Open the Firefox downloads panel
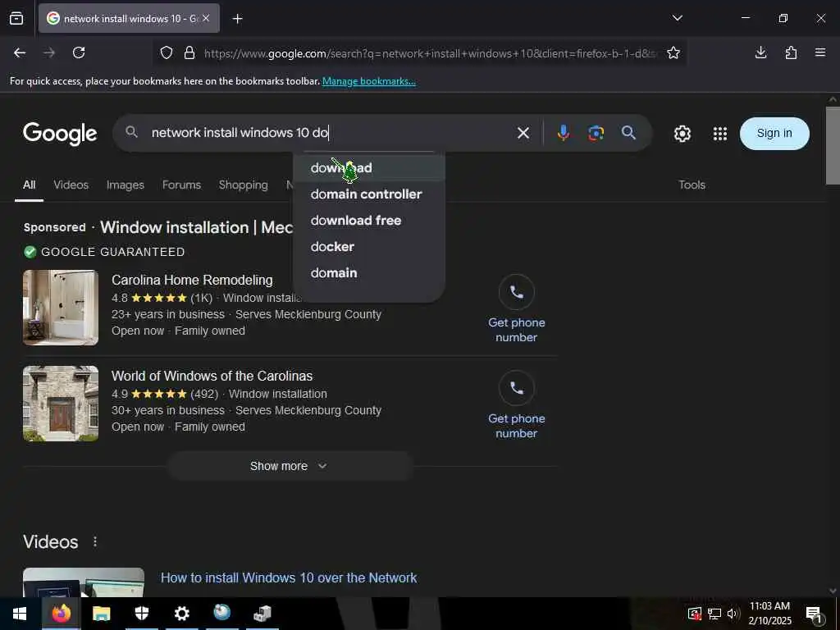The width and height of the screenshot is (840, 630). click(x=760, y=52)
